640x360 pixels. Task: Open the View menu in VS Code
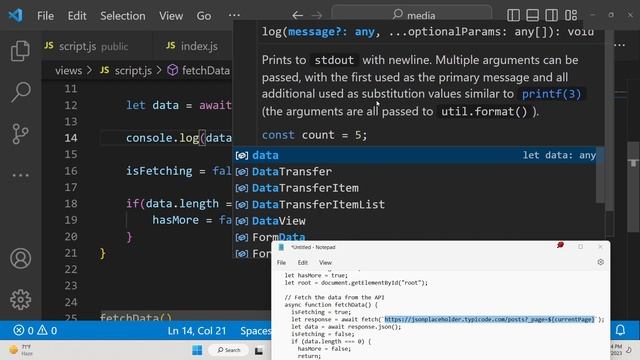click(171, 16)
